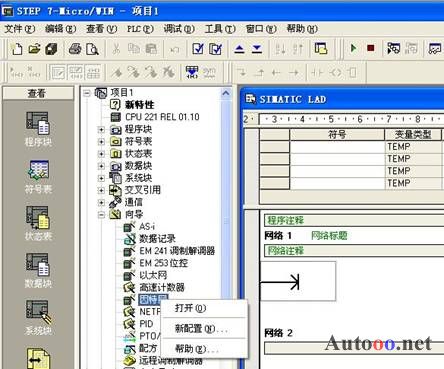Open the 编辑(E) menu
The height and width of the screenshot is (369, 444).
(61, 29)
